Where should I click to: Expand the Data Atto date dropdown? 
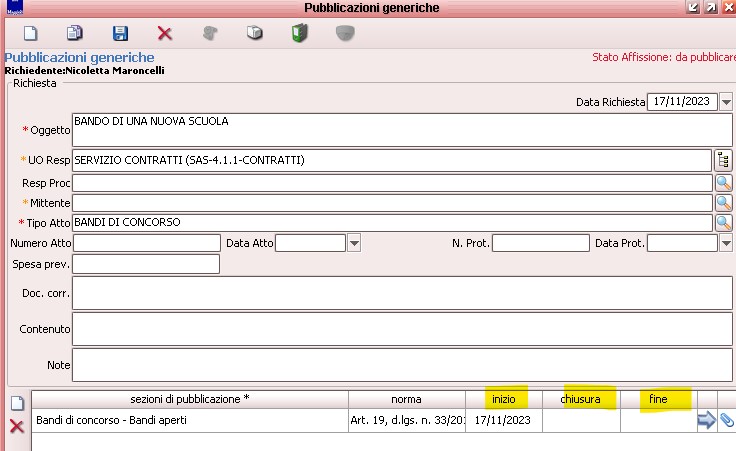tap(354, 243)
